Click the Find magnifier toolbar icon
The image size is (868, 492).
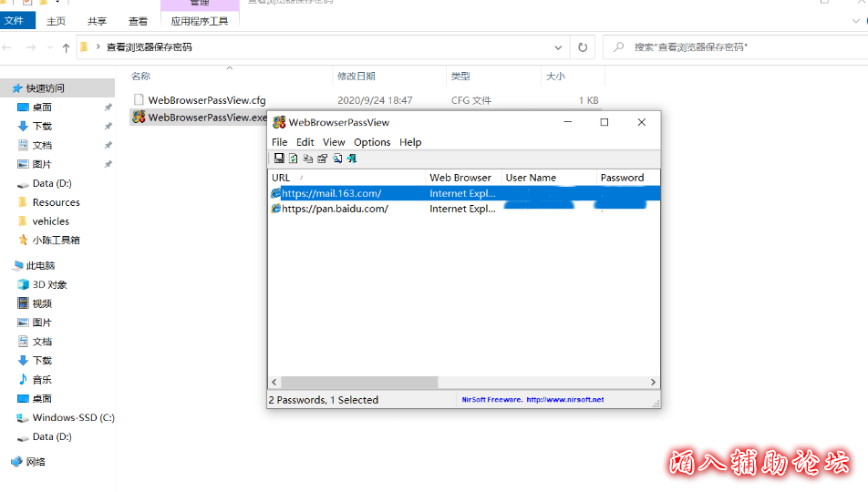click(337, 159)
